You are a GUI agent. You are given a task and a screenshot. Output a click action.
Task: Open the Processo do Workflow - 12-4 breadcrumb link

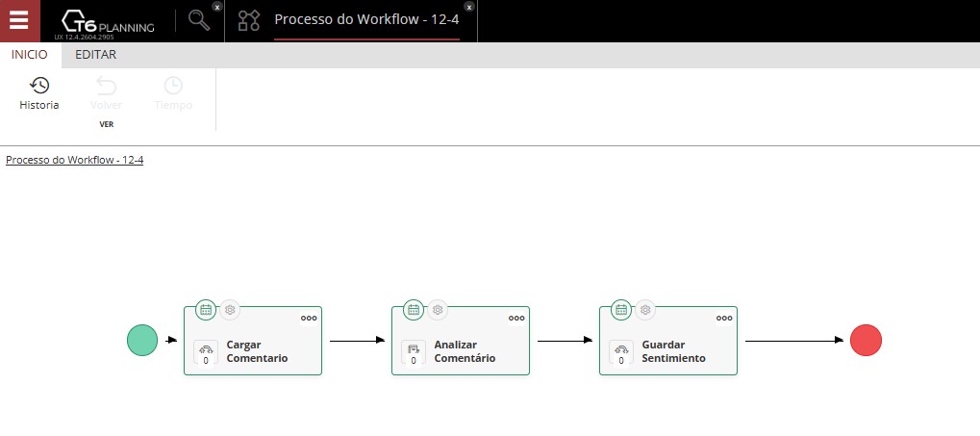[x=74, y=160]
